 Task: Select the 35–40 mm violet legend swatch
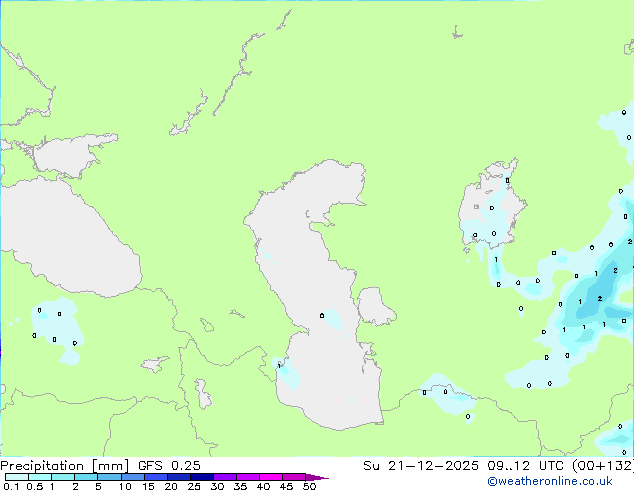[247, 477]
